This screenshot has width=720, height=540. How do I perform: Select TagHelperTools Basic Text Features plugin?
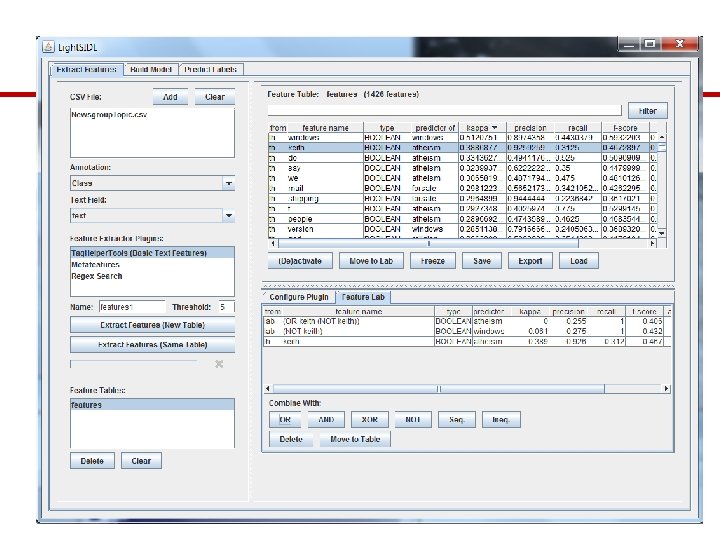152,253
